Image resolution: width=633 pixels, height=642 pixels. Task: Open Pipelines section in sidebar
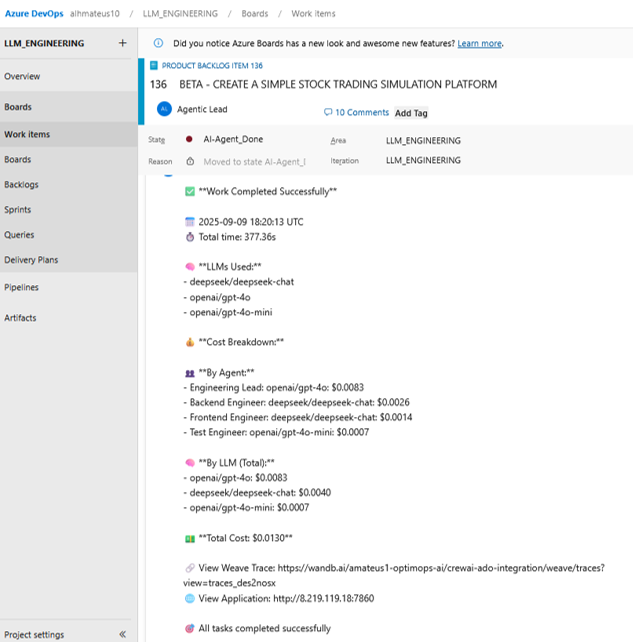(22, 287)
